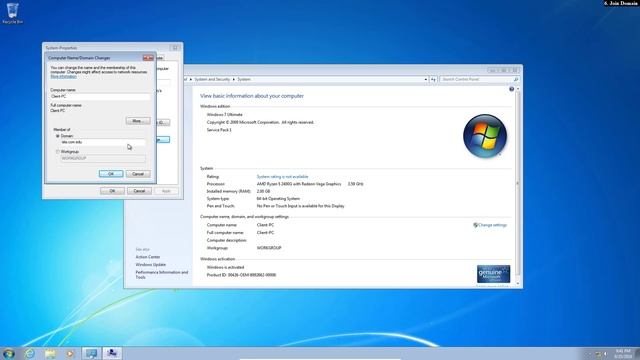
Task: Click the Windows logo in the System window
Action: pyautogui.click(x=485, y=136)
